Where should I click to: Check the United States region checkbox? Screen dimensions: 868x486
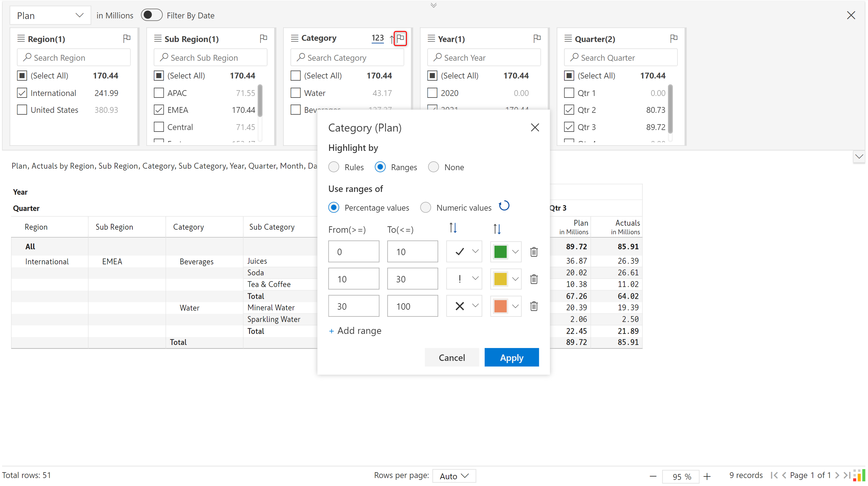[22, 110]
